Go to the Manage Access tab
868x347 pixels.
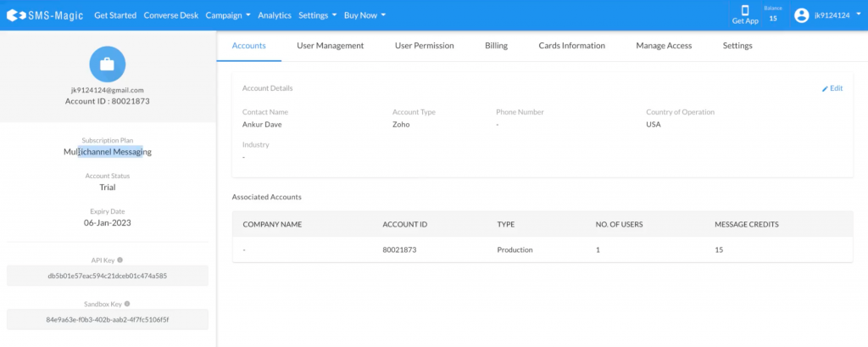(x=664, y=46)
